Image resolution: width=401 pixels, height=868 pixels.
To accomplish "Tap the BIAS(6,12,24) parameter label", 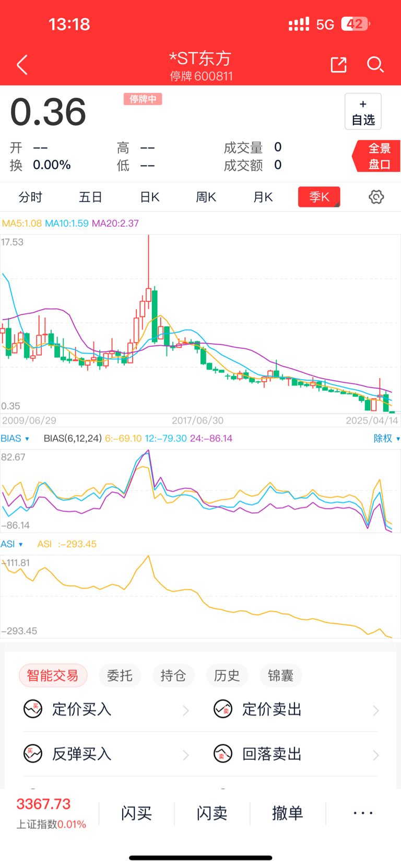I will click(x=73, y=438).
